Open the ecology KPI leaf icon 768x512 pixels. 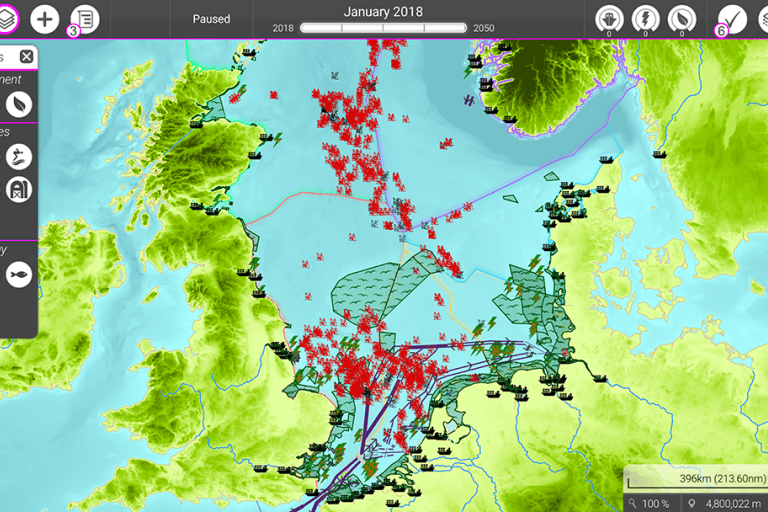[x=682, y=19]
